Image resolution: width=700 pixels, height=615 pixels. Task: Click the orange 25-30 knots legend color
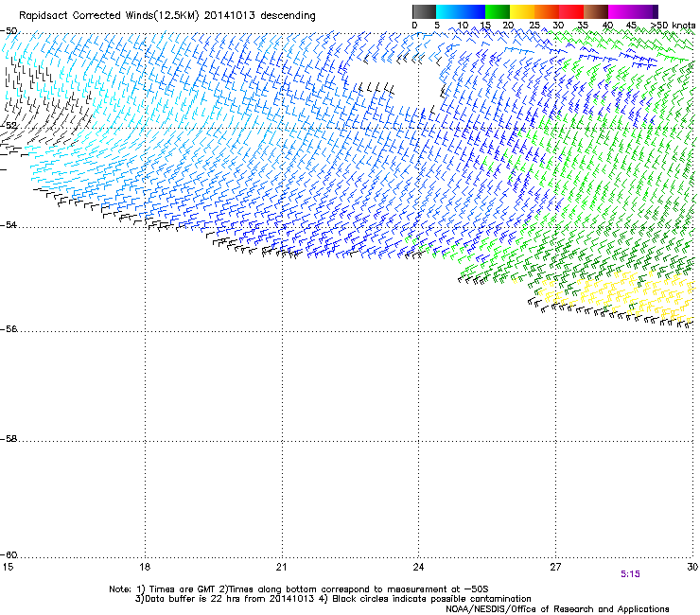pos(547,11)
